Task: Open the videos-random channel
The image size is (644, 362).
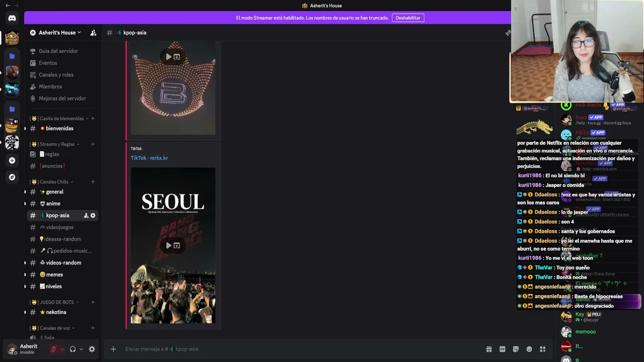Action: point(62,262)
